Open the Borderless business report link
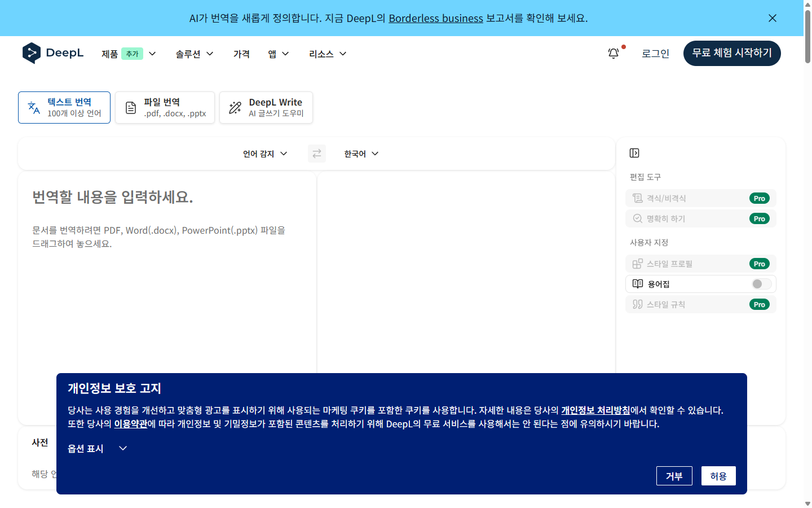Screen dimensions: 812x508 pos(436,18)
